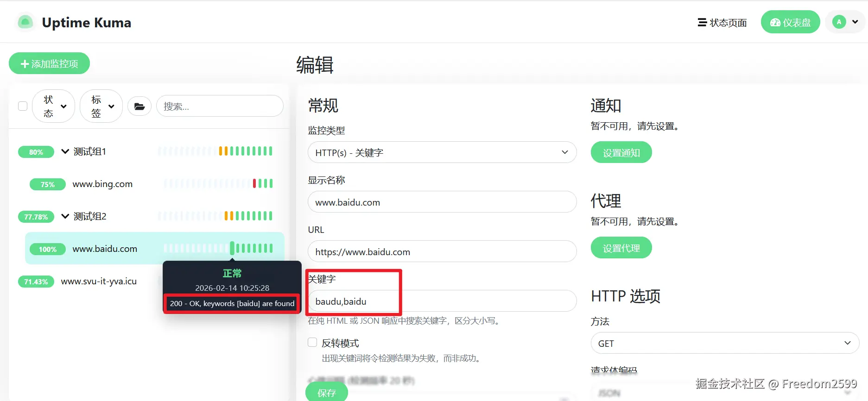Image resolution: width=868 pixels, height=401 pixels.
Task: Click the 测试组2 group name
Action: tap(90, 216)
